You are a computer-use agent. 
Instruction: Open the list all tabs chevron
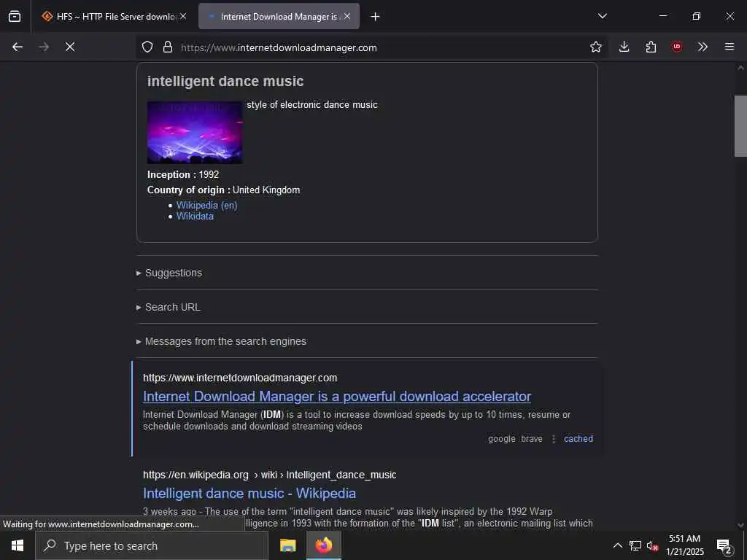click(603, 17)
